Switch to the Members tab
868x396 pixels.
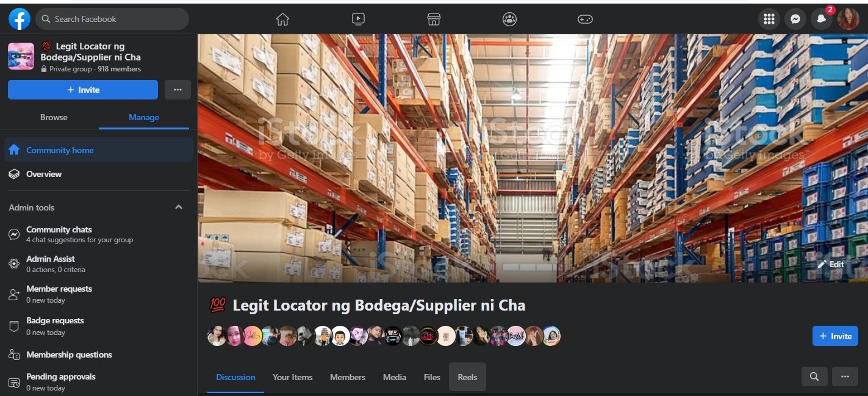[x=348, y=377]
